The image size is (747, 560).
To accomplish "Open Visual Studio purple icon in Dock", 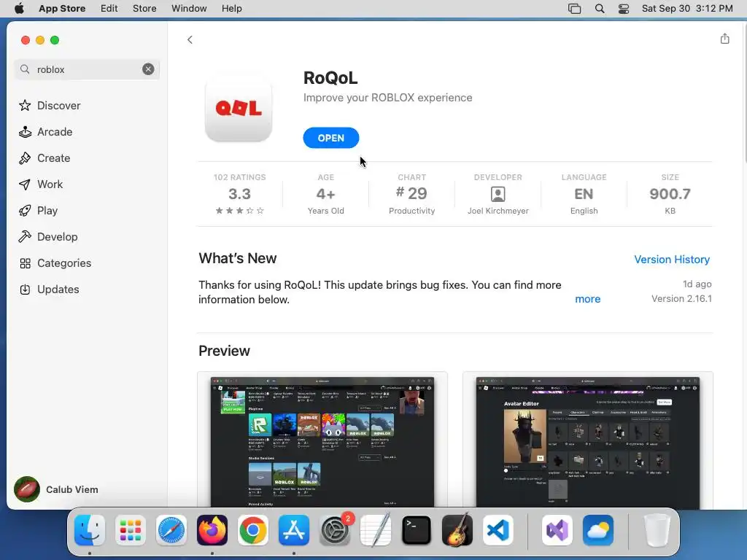I will coord(557,530).
